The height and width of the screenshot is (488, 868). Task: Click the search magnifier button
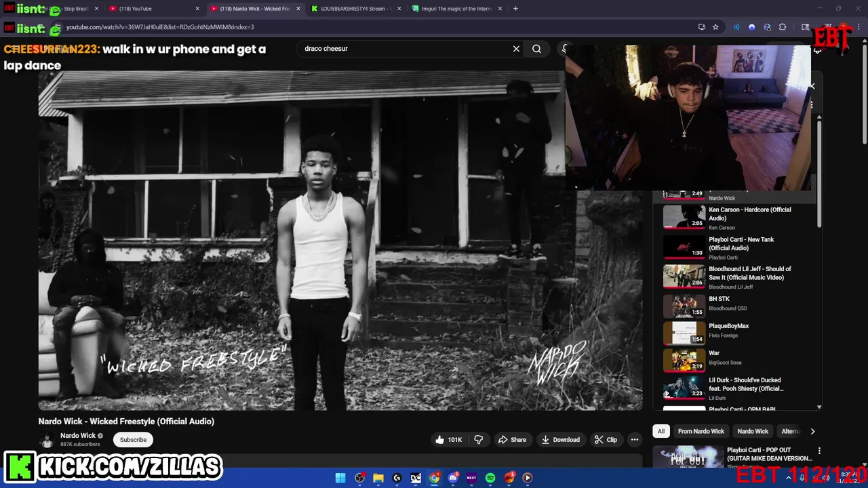[536, 49]
